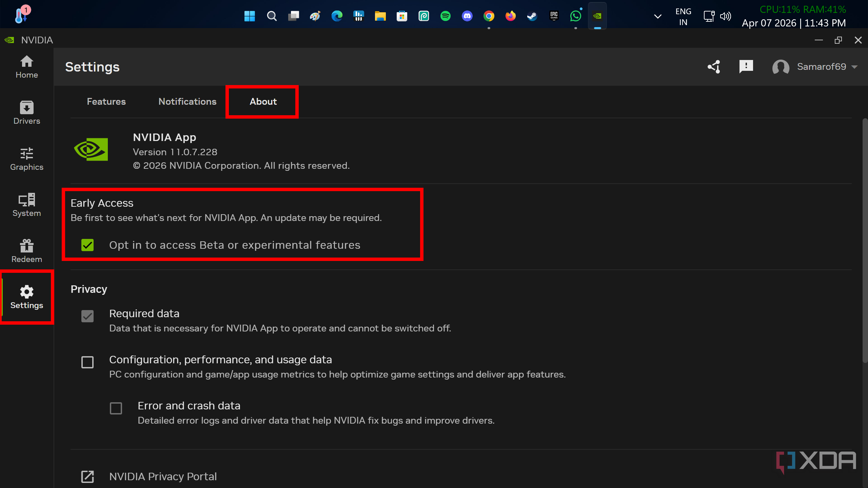Click the vertical scrollbar on the settings page
868x488 pixels.
865,241
